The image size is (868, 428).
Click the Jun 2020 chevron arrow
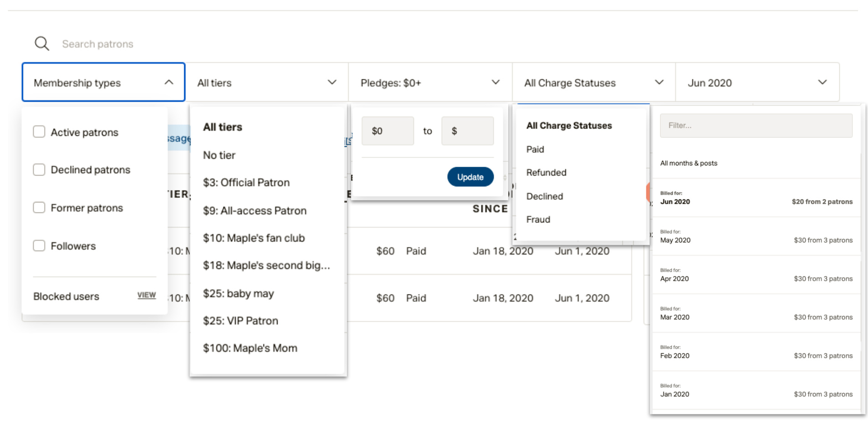click(822, 83)
